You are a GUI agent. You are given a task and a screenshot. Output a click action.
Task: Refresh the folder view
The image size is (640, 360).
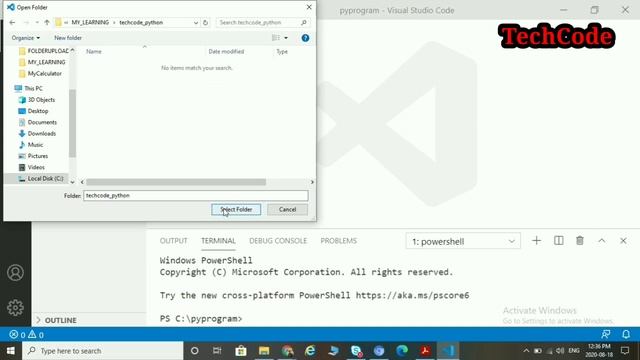pyautogui.click(x=205, y=22)
